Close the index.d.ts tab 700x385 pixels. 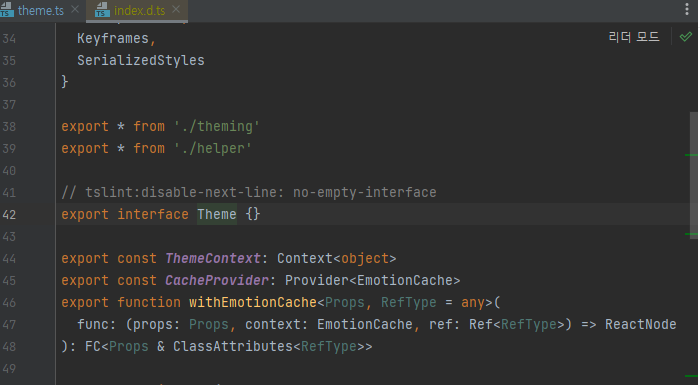[x=176, y=9]
